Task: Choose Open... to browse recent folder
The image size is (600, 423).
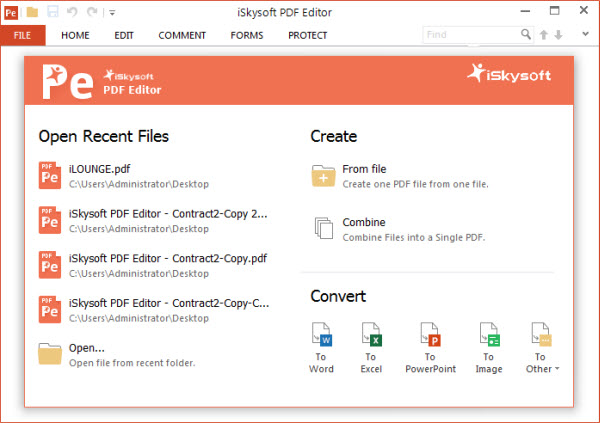Action: (x=86, y=348)
